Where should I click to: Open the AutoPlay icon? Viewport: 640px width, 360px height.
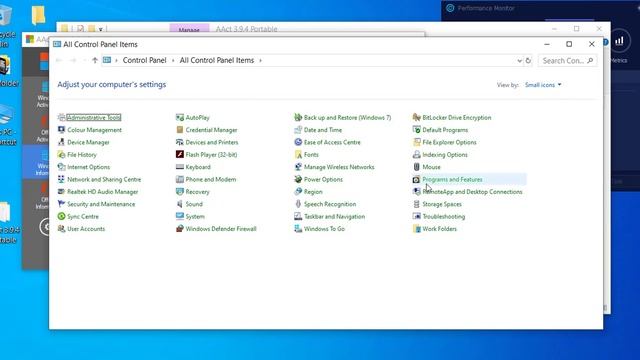[180, 118]
